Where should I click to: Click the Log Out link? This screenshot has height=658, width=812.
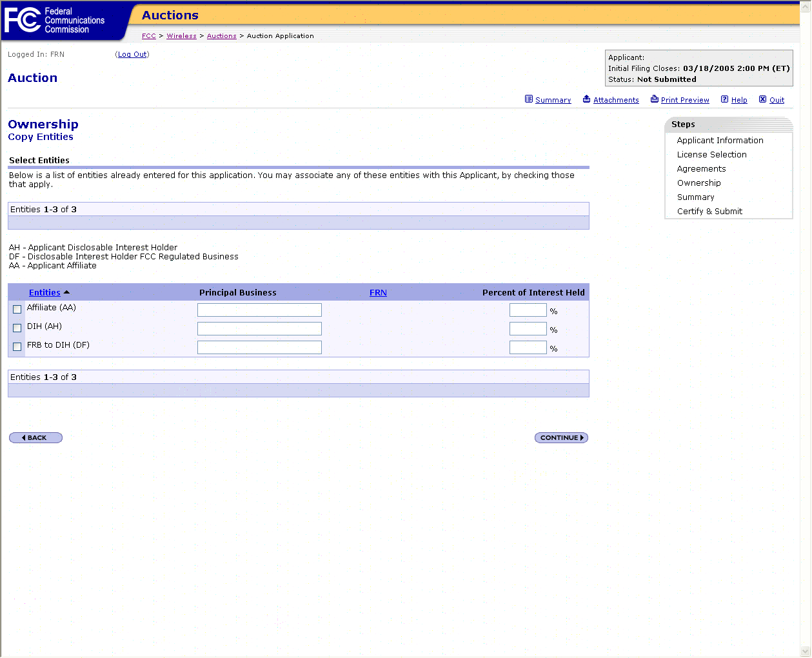pos(132,55)
